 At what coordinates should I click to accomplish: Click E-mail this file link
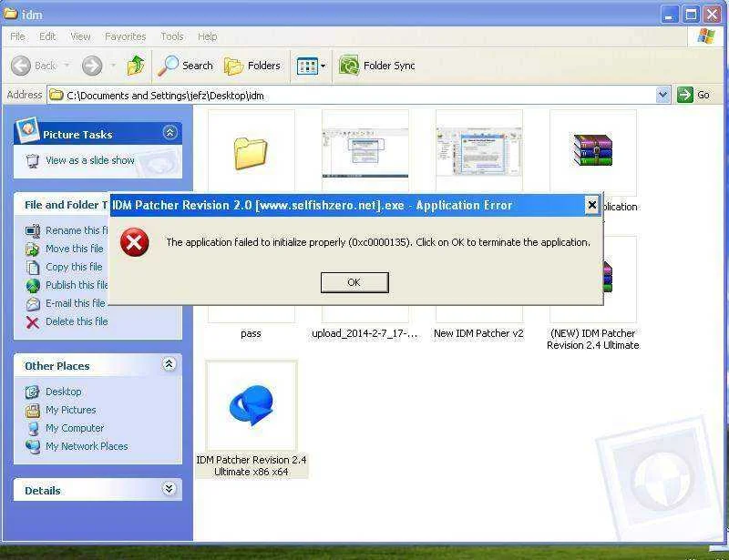coord(76,303)
